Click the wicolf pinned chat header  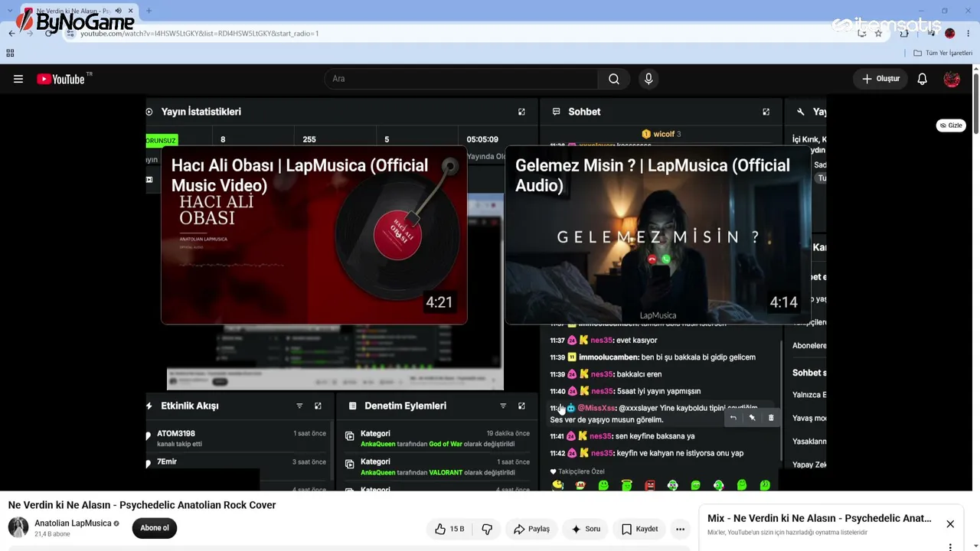point(661,134)
